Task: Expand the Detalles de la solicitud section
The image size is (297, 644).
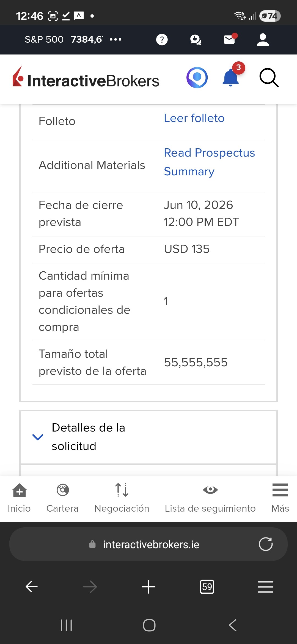Action: (148, 437)
